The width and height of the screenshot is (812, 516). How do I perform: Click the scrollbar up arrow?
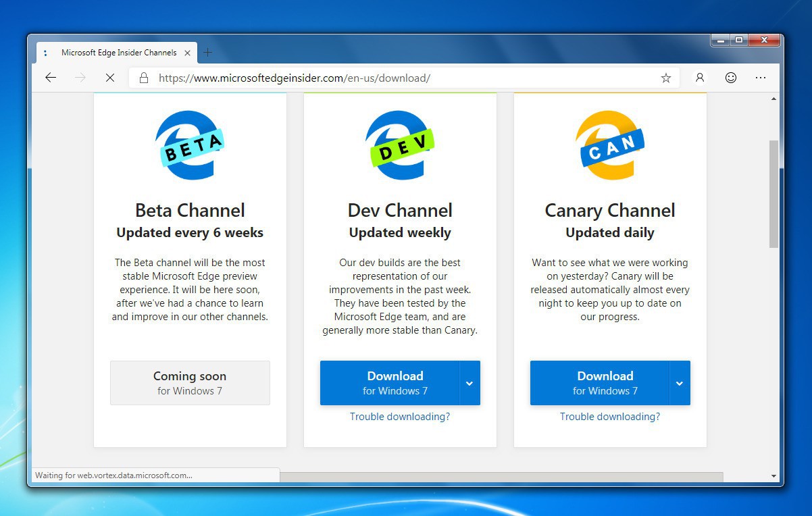(x=773, y=99)
